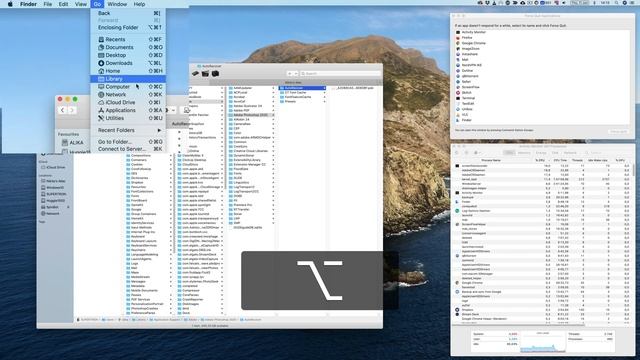The height and width of the screenshot is (360, 640).
Task: Click Application Support in Finder path bar
Action: [166, 320]
